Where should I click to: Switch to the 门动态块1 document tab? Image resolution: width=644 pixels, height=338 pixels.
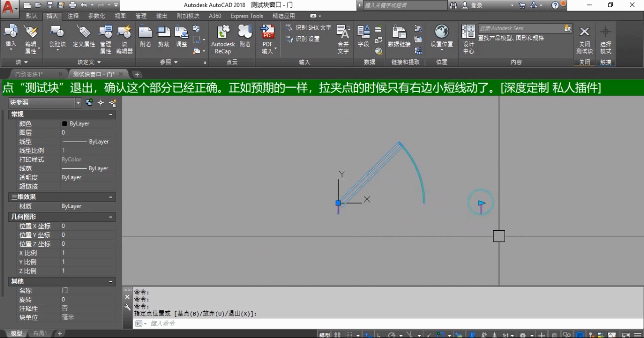coord(29,75)
